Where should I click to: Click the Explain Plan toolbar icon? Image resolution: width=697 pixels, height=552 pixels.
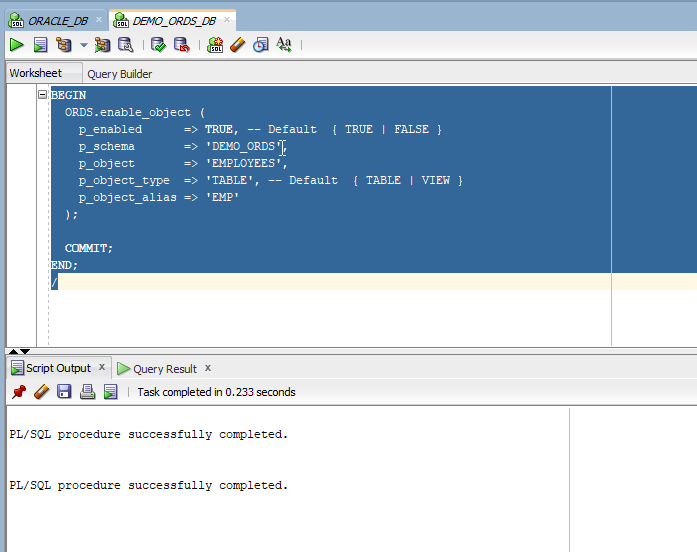tap(64, 44)
